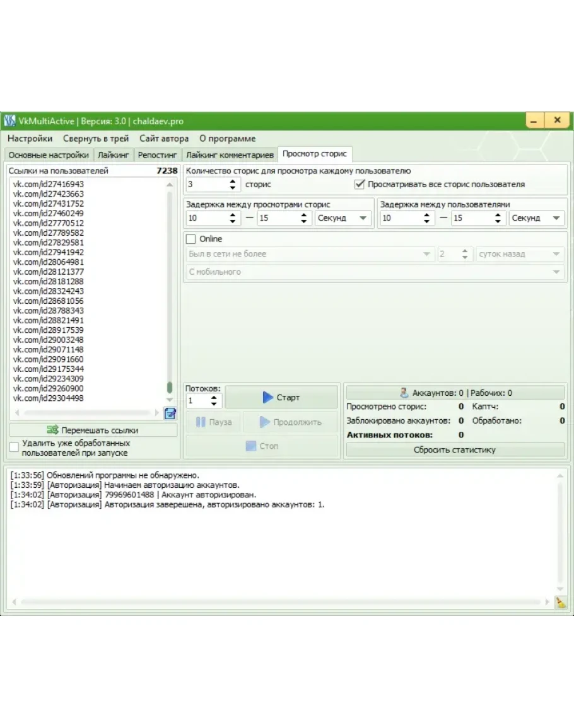Disable Просматривать все сторис пользователя checkbox
This screenshot has height=728, width=574.
pyautogui.click(x=360, y=185)
